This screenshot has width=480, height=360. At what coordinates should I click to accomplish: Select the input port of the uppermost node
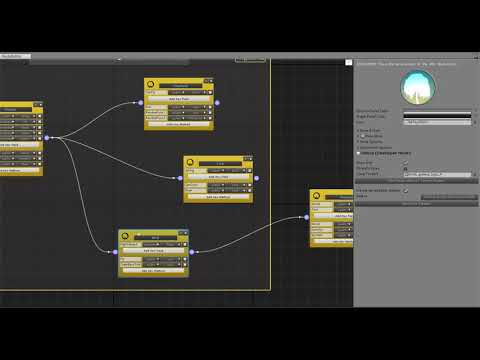141,103
